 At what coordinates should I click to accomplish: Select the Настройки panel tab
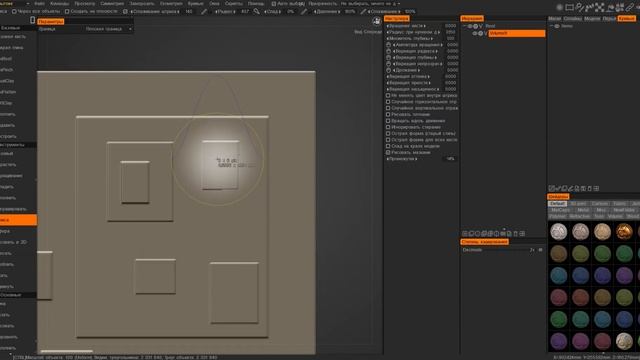[x=396, y=18]
